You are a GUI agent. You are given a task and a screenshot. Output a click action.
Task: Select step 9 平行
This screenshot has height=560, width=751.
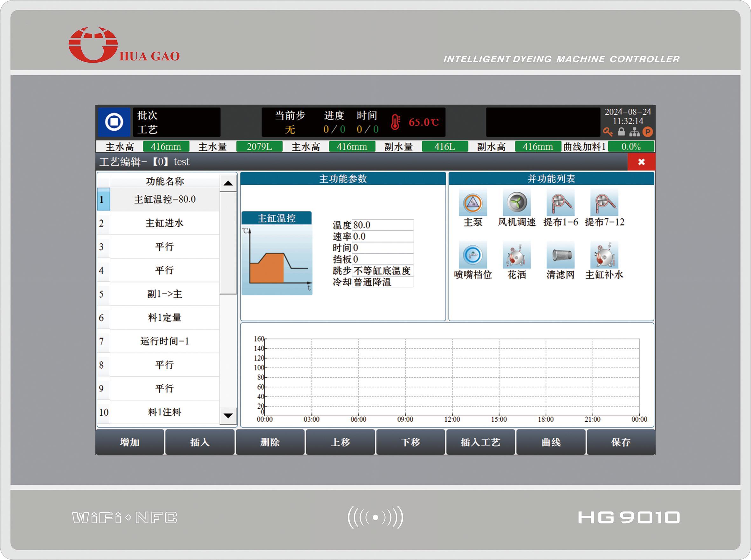click(x=158, y=388)
